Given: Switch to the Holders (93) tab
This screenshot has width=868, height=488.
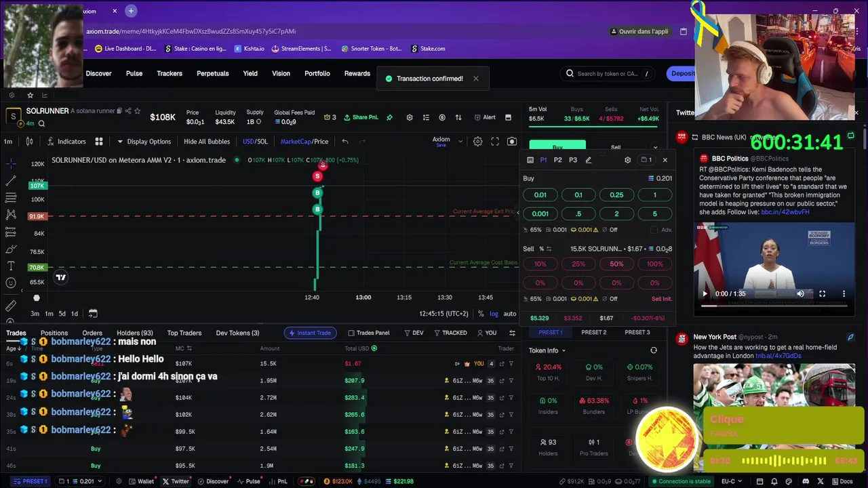Looking at the screenshot, I should click(135, 333).
